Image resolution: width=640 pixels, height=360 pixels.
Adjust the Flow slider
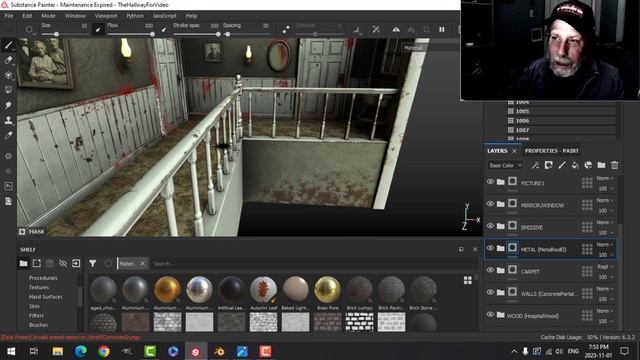coord(131,34)
